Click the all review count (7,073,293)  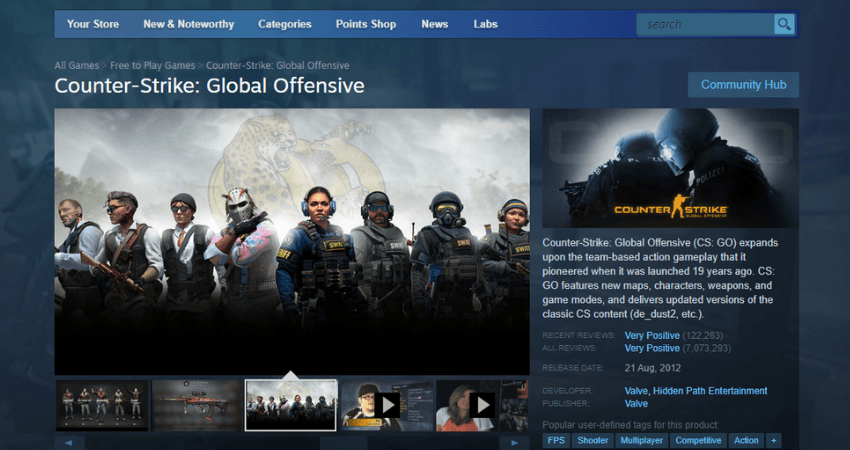(706, 348)
